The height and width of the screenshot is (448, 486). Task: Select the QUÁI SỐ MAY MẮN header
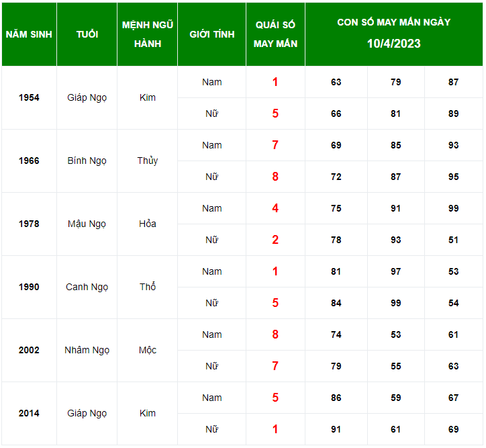275,34
